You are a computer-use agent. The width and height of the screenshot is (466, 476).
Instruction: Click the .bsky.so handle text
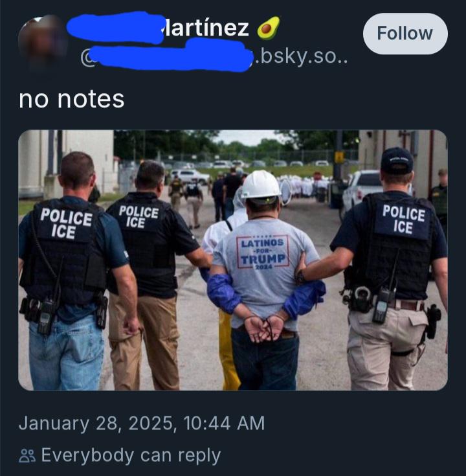click(x=300, y=56)
